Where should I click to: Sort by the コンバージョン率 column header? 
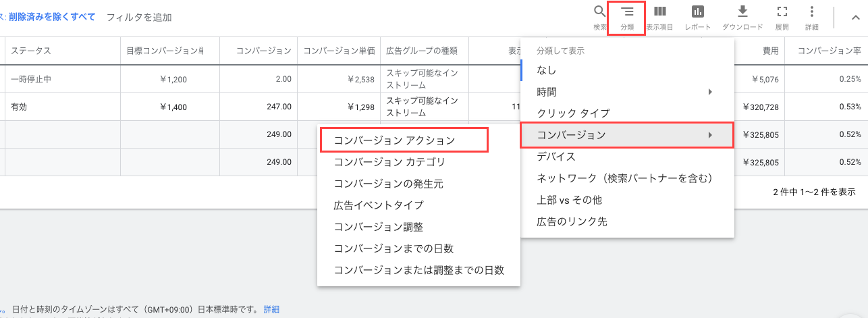click(829, 51)
